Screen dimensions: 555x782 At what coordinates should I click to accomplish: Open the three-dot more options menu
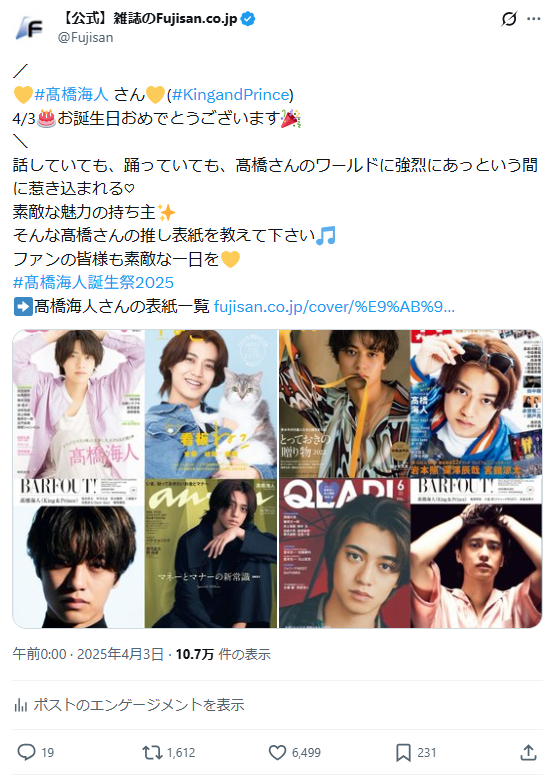click(x=534, y=19)
